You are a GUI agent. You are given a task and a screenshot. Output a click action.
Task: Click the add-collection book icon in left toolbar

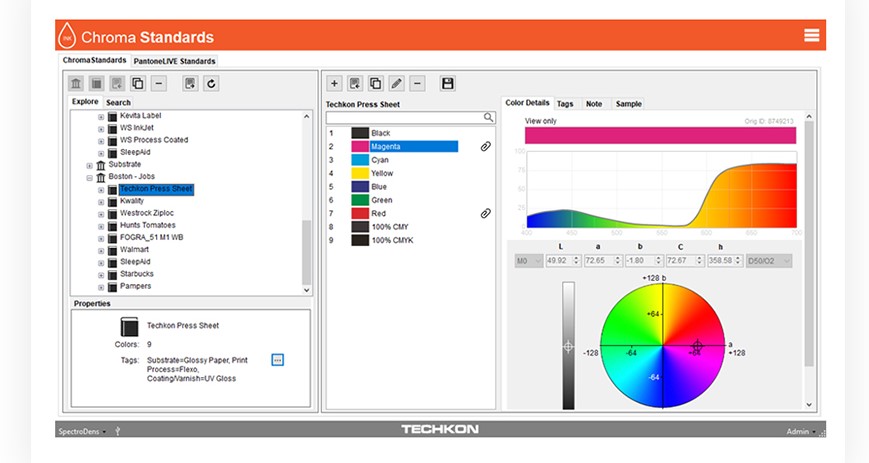pyautogui.click(x=117, y=84)
